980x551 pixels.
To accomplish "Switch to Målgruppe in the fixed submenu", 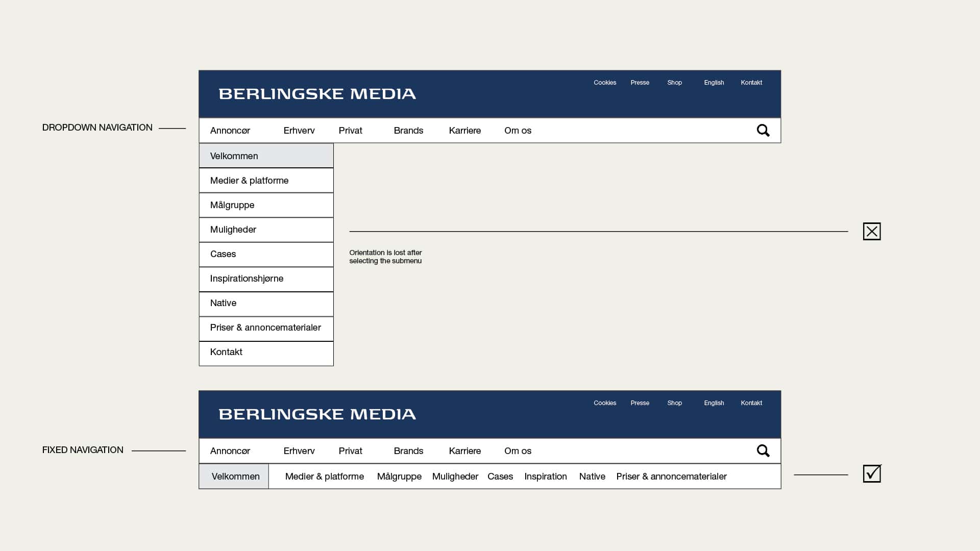I will pos(399,477).
